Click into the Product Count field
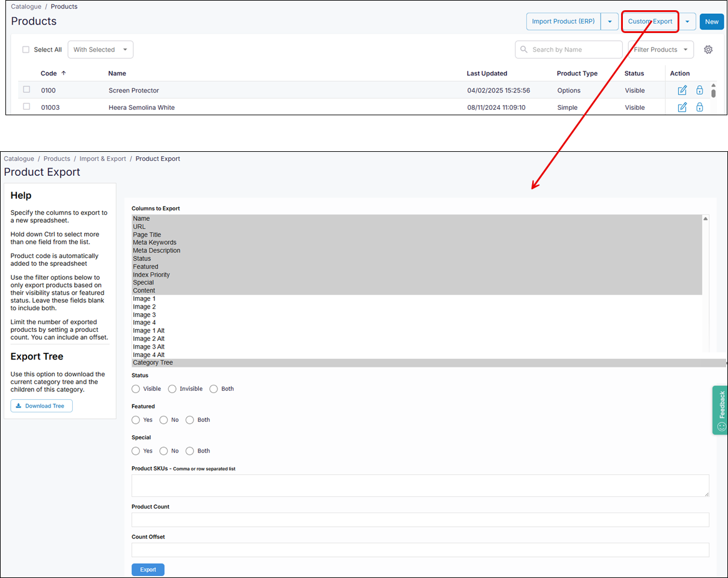728x578 pixels. (420, 520)
